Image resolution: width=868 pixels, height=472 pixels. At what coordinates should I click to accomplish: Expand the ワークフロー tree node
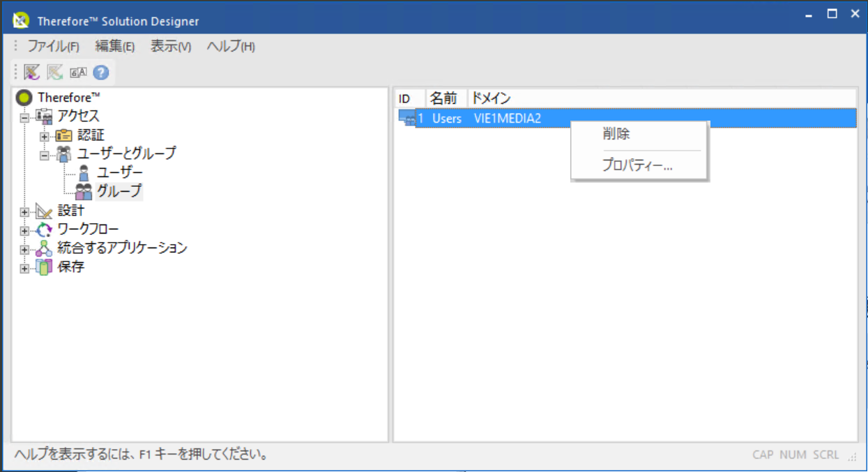(x=25, y=231)
